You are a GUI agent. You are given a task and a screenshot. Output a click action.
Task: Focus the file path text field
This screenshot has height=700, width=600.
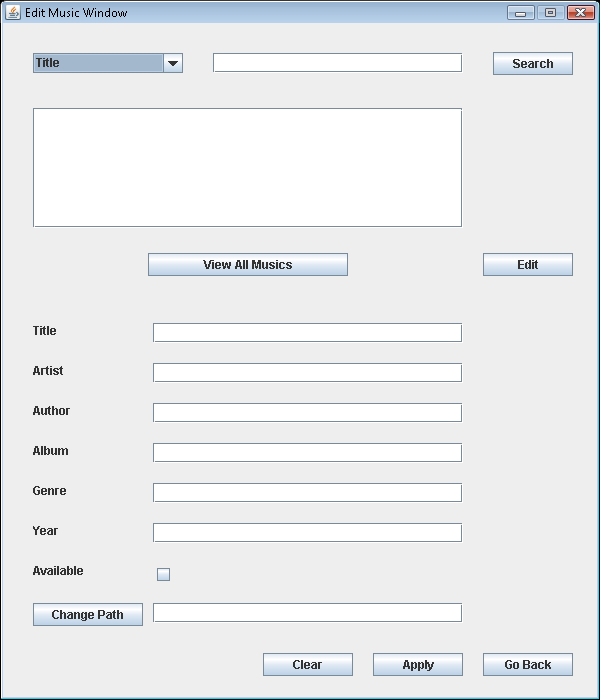(x=307, y=612)
